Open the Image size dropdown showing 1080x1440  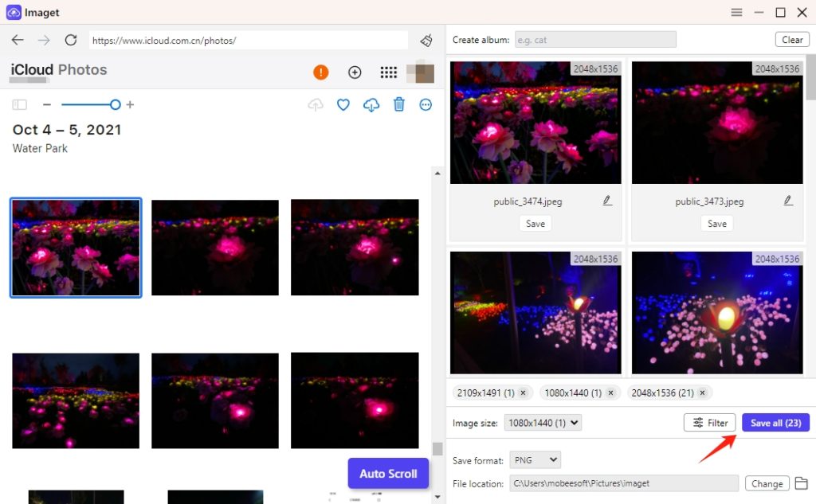pos(543,423)
